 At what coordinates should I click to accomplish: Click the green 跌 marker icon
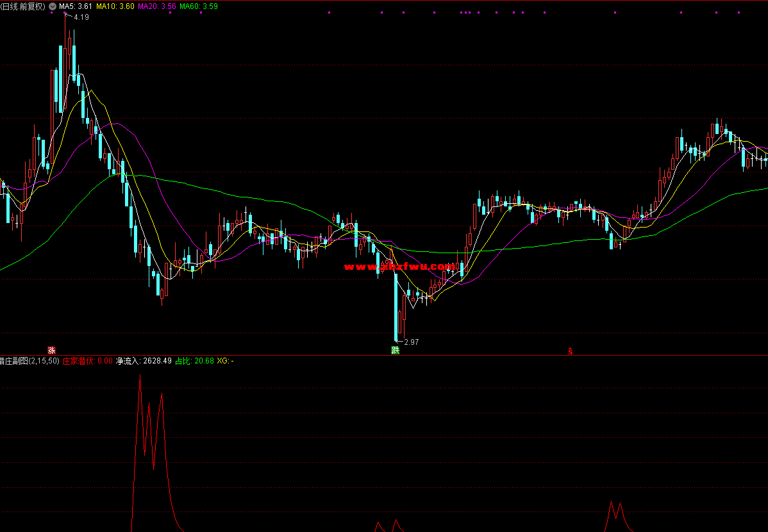pyautogui.click(x=396, y=350)
